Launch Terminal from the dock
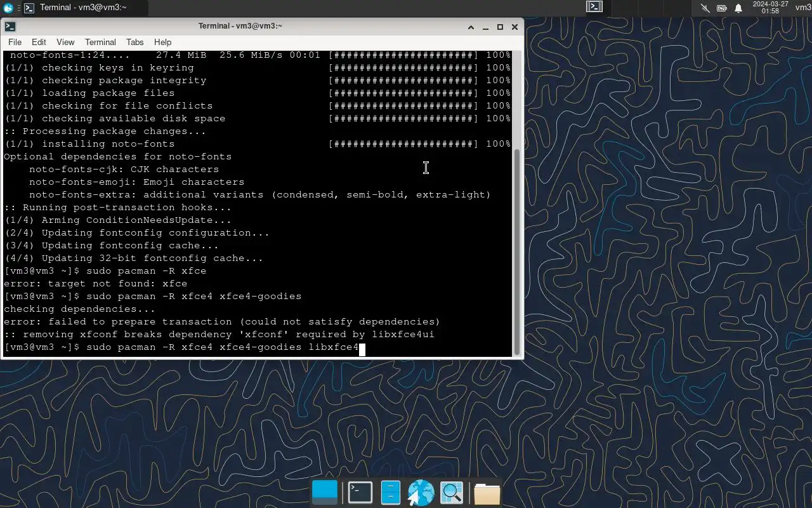 (x=360, y=493)
